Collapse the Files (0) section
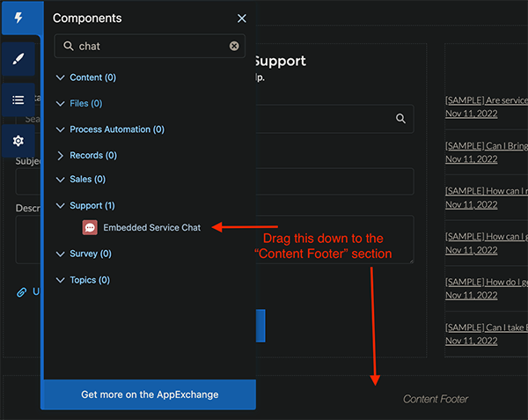The image size is (528, 420). (x=60, y=103)
